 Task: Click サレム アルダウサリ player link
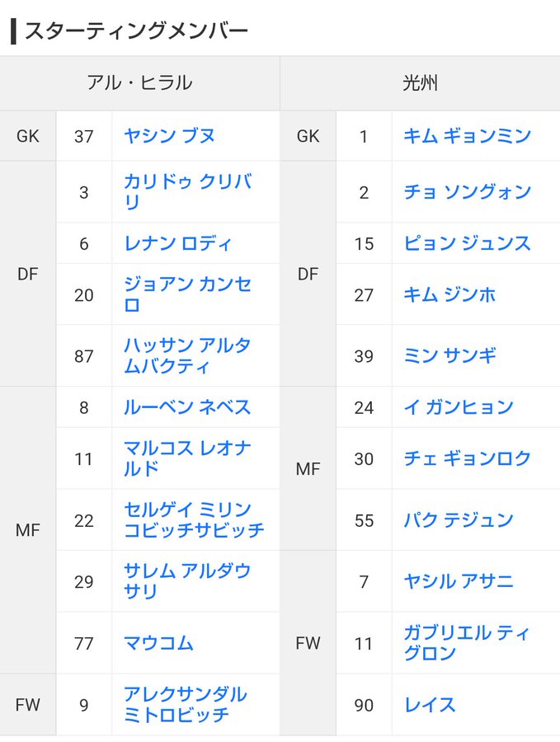coord(187,581)
